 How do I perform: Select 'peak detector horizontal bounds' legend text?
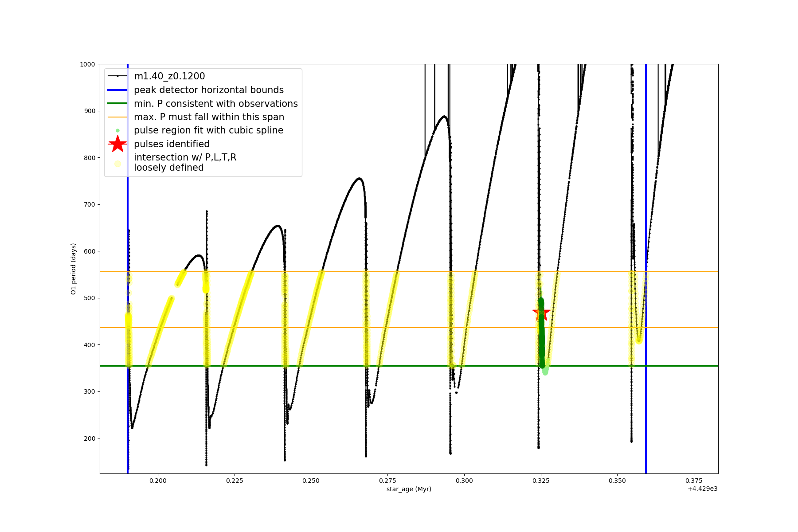coord(208,90)
